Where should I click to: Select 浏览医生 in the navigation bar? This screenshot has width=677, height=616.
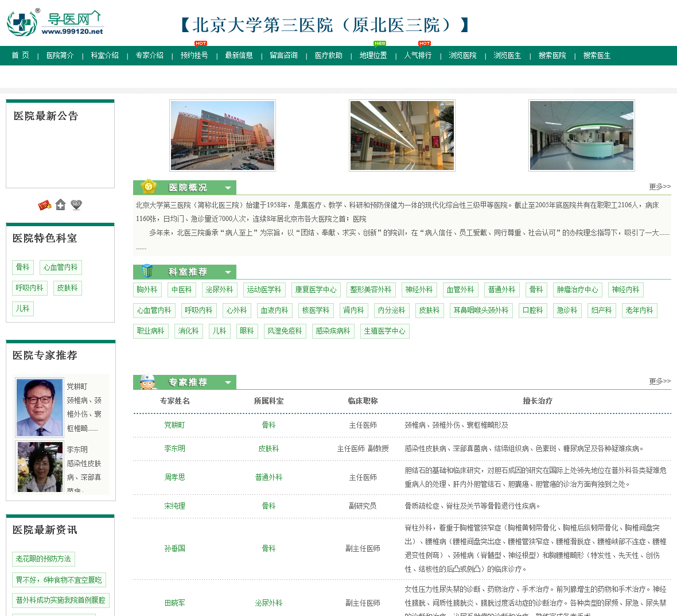click(507, 55)
